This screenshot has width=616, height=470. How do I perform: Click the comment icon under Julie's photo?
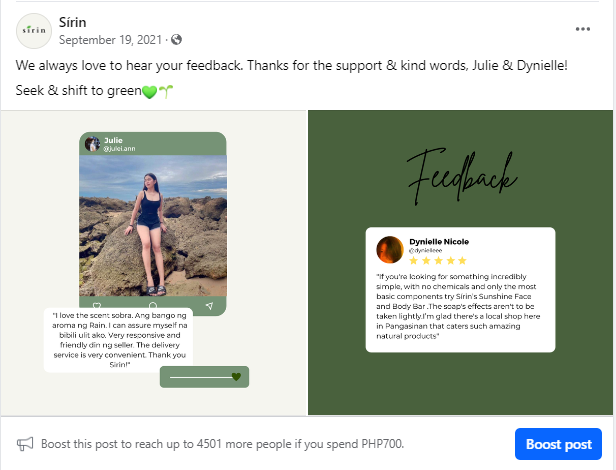[152, 304]
